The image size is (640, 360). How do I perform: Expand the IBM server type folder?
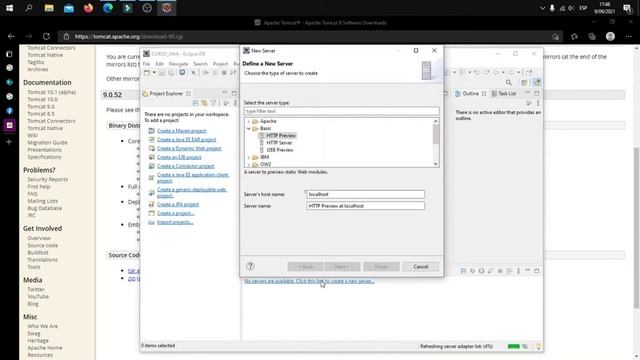click(249, 157)
